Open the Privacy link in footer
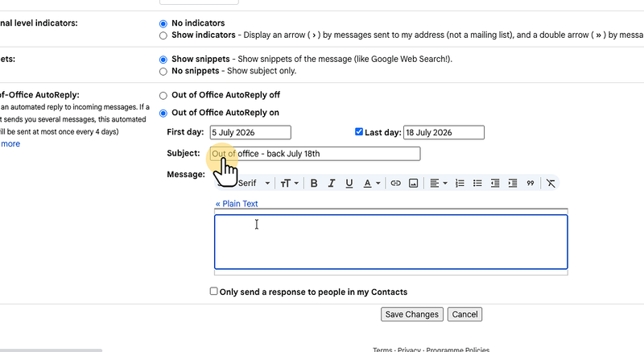Screen dimensions: 644x352 [409, 350]
